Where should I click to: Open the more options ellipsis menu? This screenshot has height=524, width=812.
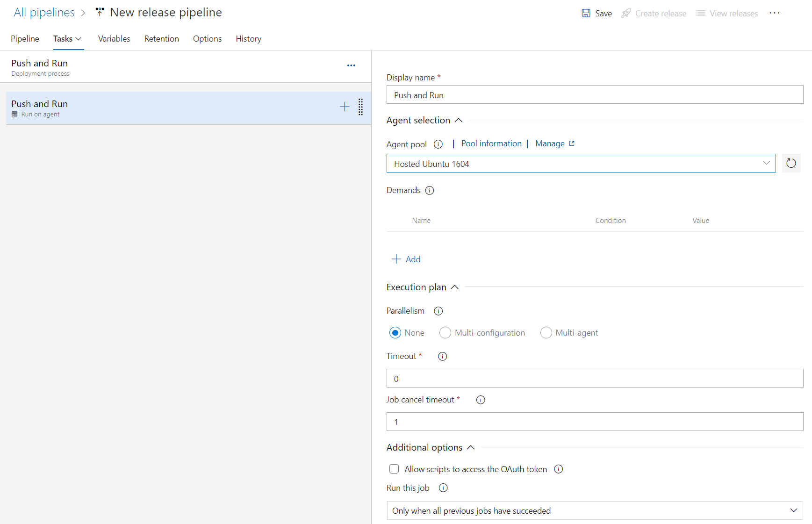tap(775, 13)
